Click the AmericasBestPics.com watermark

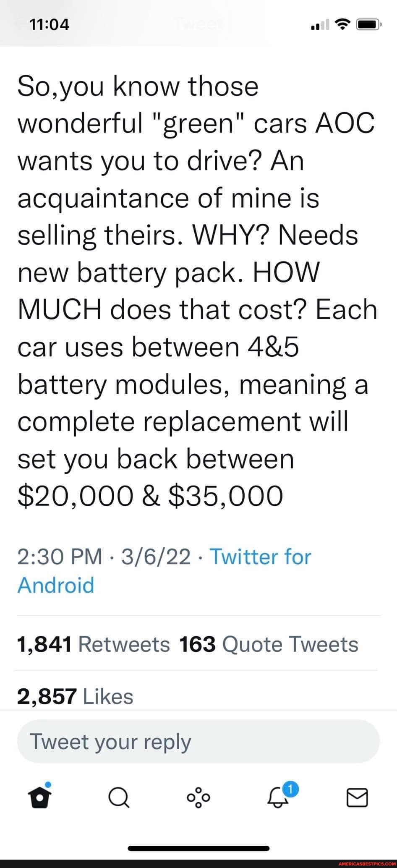click(363, 863)
